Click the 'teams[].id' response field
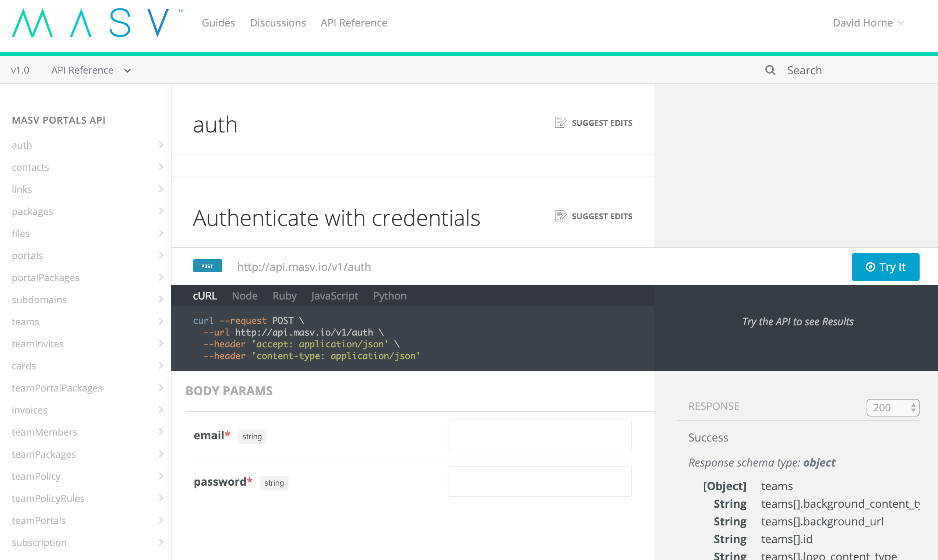The height and width of the screenshot is (560, 938). click(x=787, y=539)
